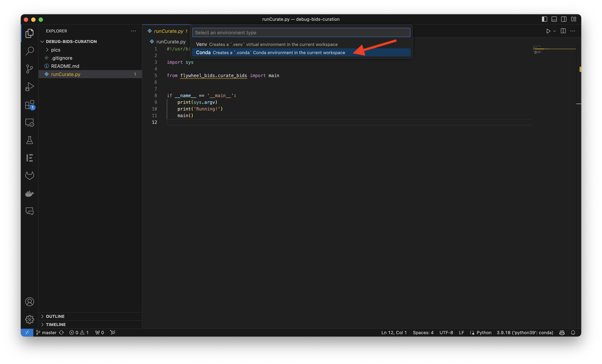Screen dimensions: 602x364
Task: Place cursor on flywheel_bids.curate_bids import
Action: point(213,75)
